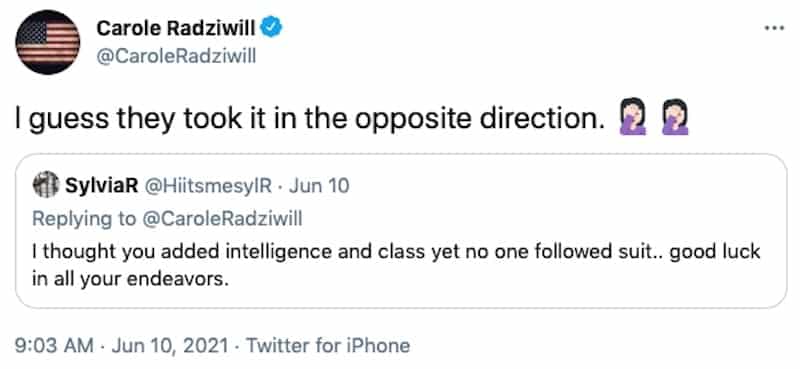
Task: Open SylviaR's profile name link
Action: click(102, 186)
